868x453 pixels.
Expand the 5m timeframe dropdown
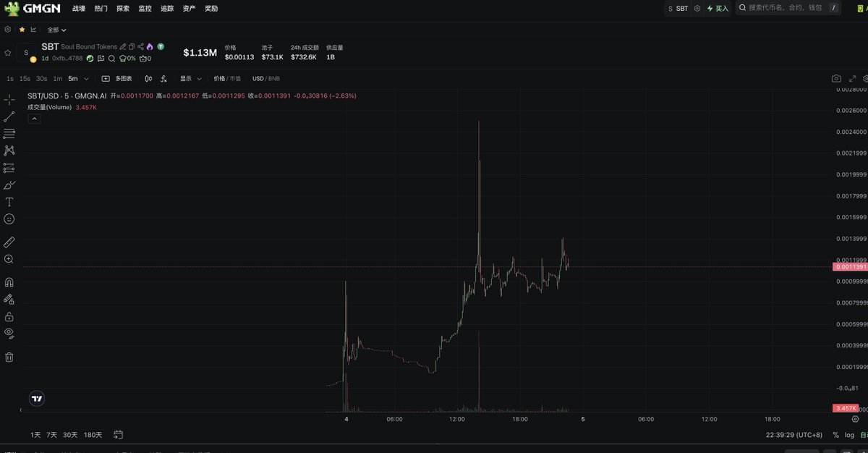(87, 78)
